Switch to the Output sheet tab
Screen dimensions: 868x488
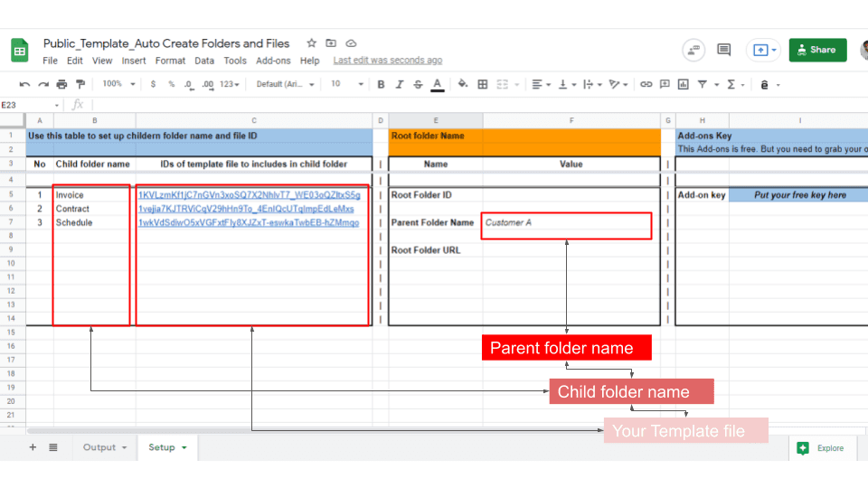[104, 447]
